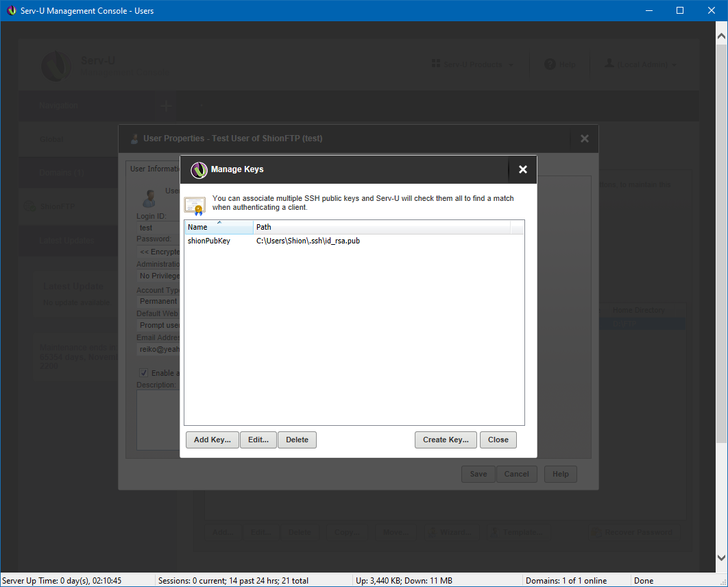Maximize the Serv-U Management Console window
728x587 pixels.
(x=680, y=10)
